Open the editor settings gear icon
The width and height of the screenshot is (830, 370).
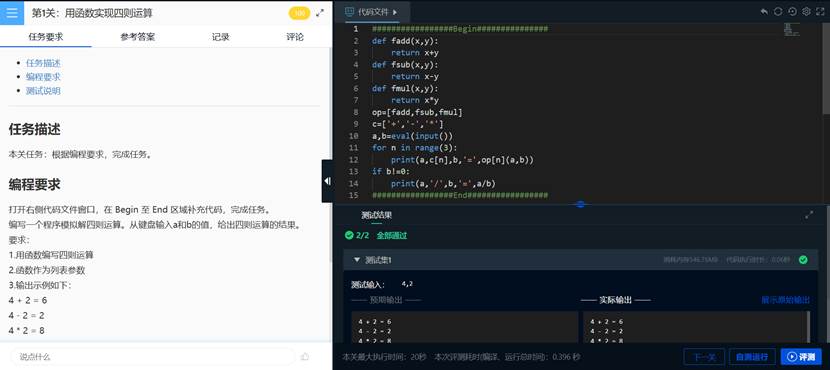click(x=806, y=11)
